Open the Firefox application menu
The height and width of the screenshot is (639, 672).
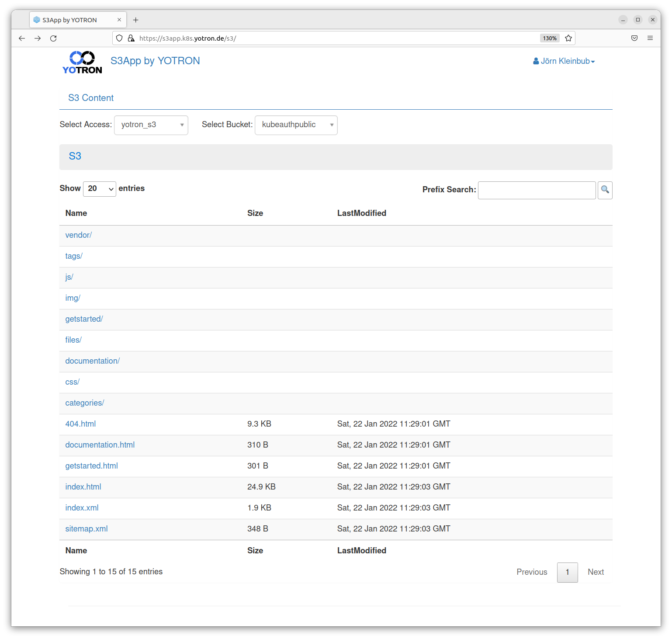[650, 38]
